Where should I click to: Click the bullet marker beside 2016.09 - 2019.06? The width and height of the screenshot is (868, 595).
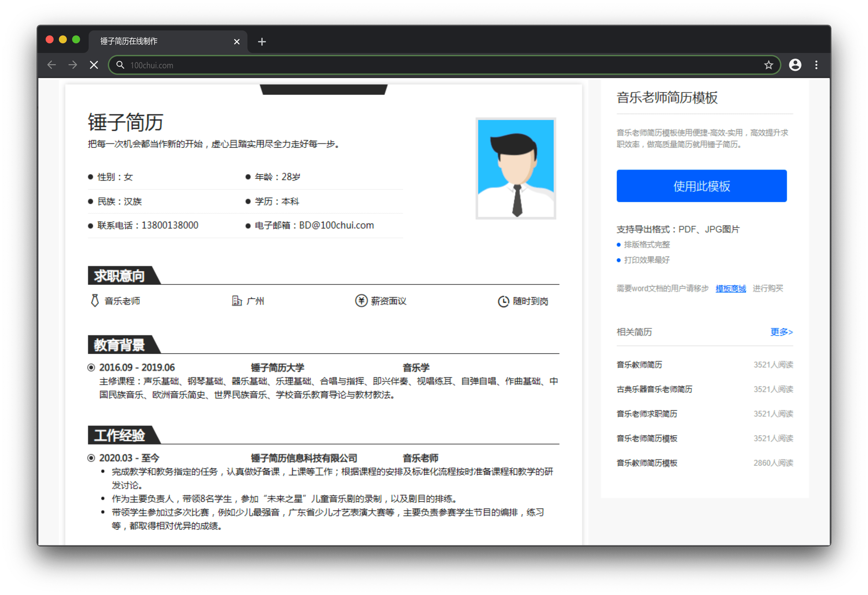pos(91,368)
